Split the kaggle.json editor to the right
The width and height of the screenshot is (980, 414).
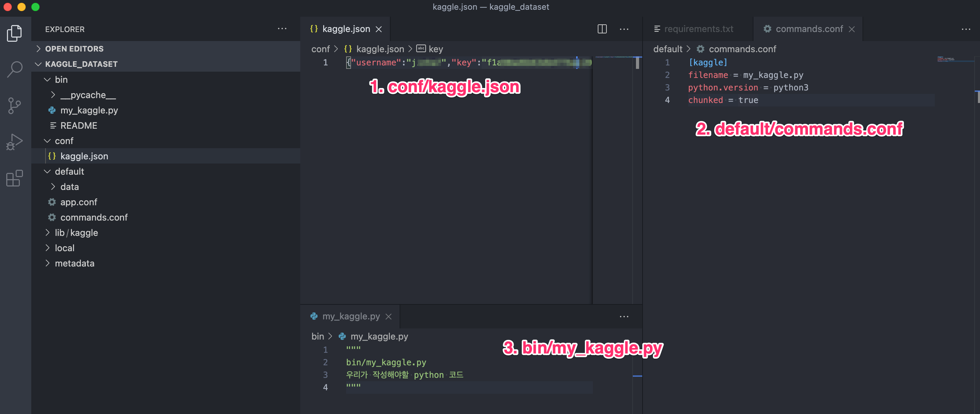coord(602,29)
